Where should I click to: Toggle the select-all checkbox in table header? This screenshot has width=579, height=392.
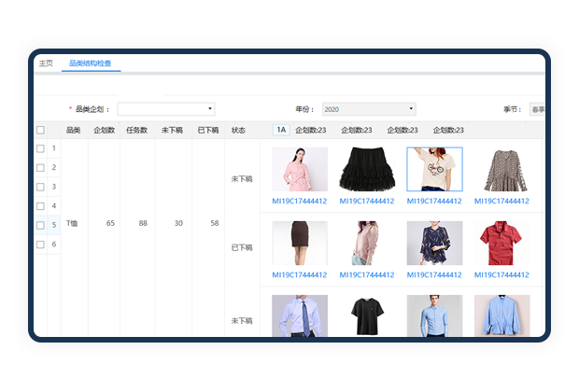(x=40, y=131)
